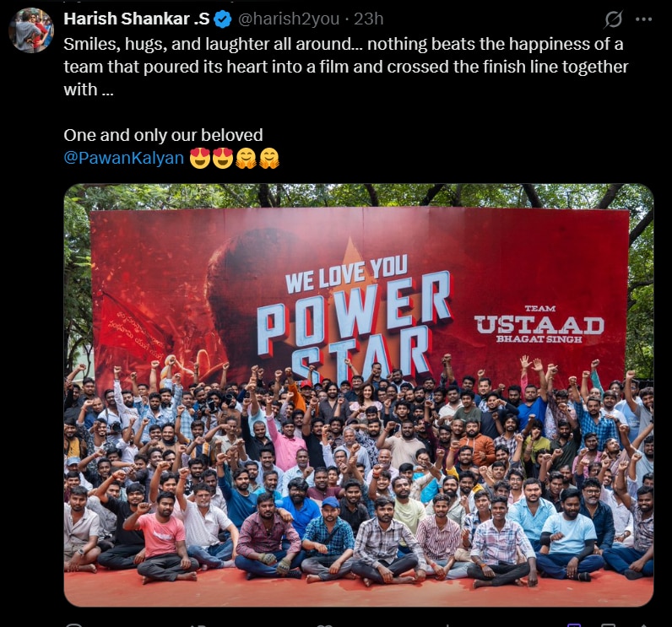This screenshot has height=627, width=672.
Task: Open the three-dot more options menu
Action: [x=643, y=19]
